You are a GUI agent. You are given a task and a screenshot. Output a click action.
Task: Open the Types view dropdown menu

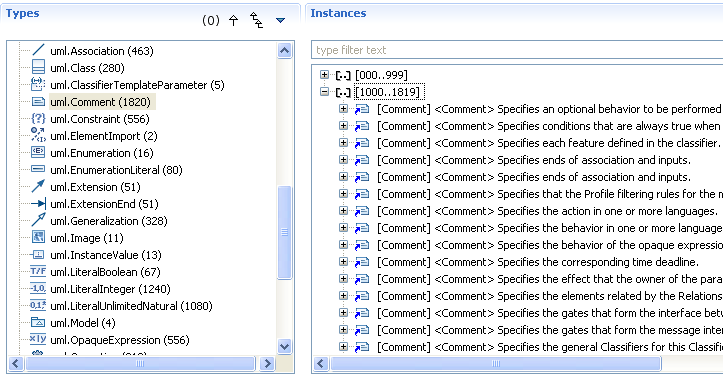point(280,20)
